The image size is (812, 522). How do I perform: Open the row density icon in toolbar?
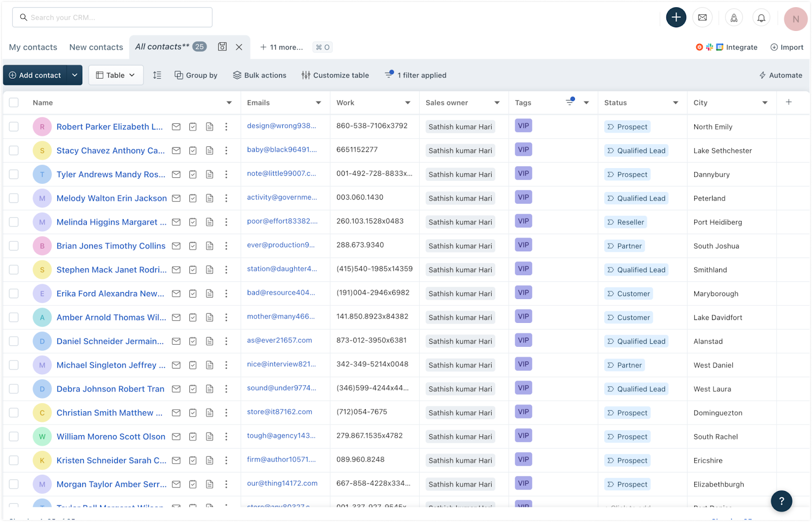pos(157,75)
